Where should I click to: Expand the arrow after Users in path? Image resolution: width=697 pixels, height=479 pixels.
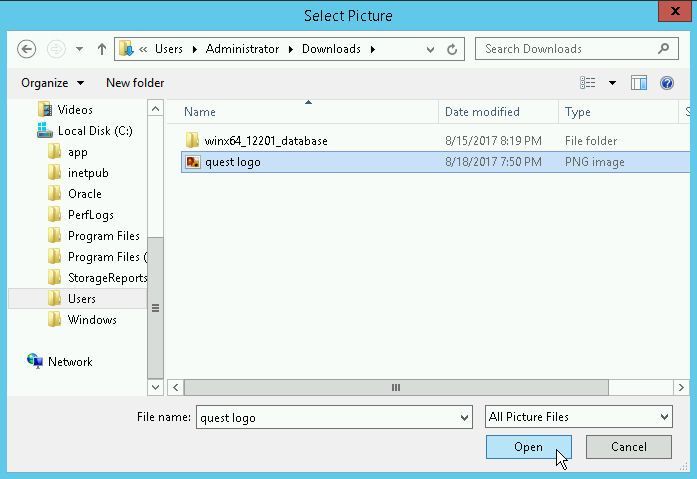coord(194,49)
